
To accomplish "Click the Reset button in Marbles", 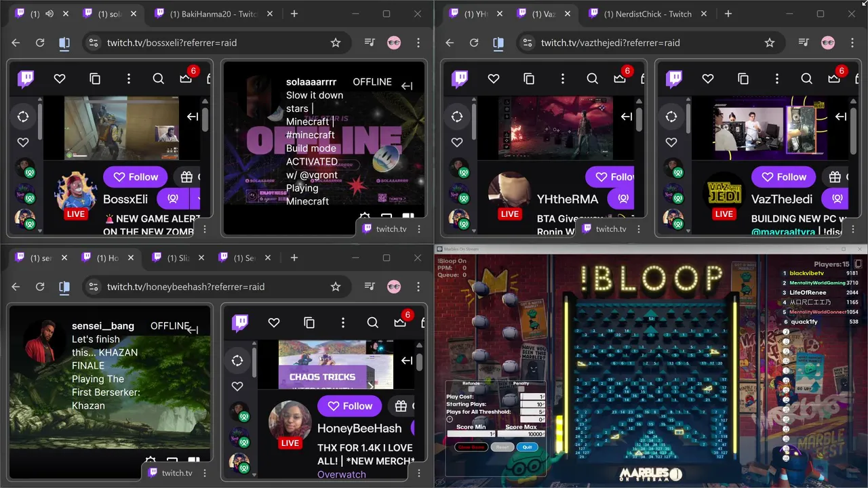I will point(502,447).
